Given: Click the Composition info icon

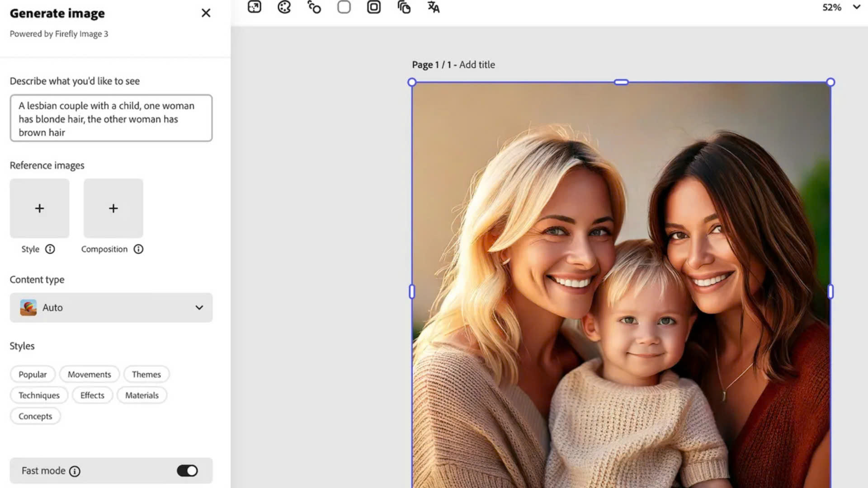Looking at the screenshot, I should [x=138, y=249].
